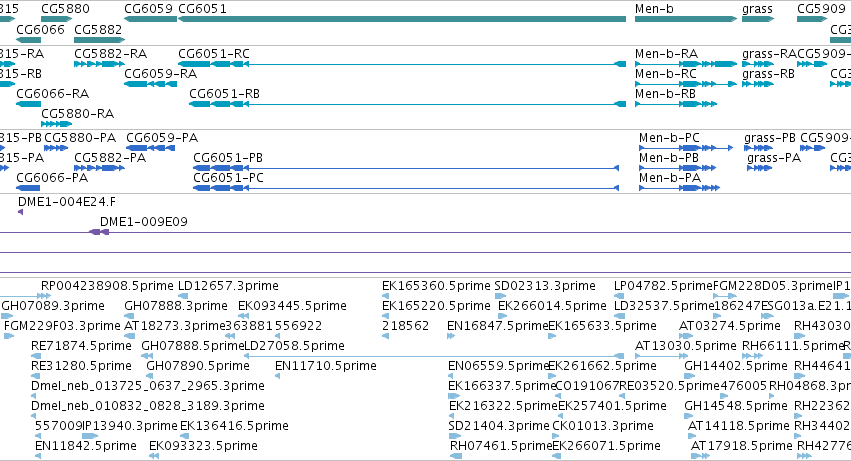
Task: Click EST RE31280.5prime
Action: [81, 367]
